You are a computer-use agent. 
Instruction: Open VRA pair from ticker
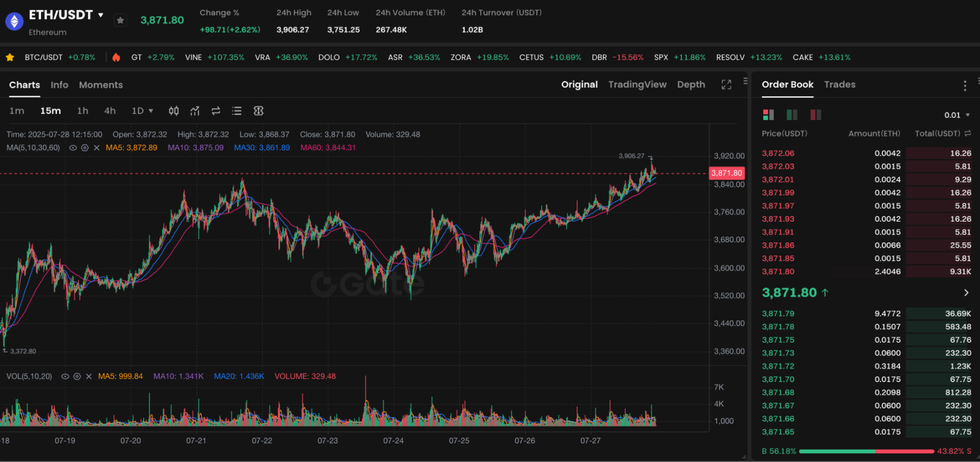pyautogui.click(x=281, y=57)
